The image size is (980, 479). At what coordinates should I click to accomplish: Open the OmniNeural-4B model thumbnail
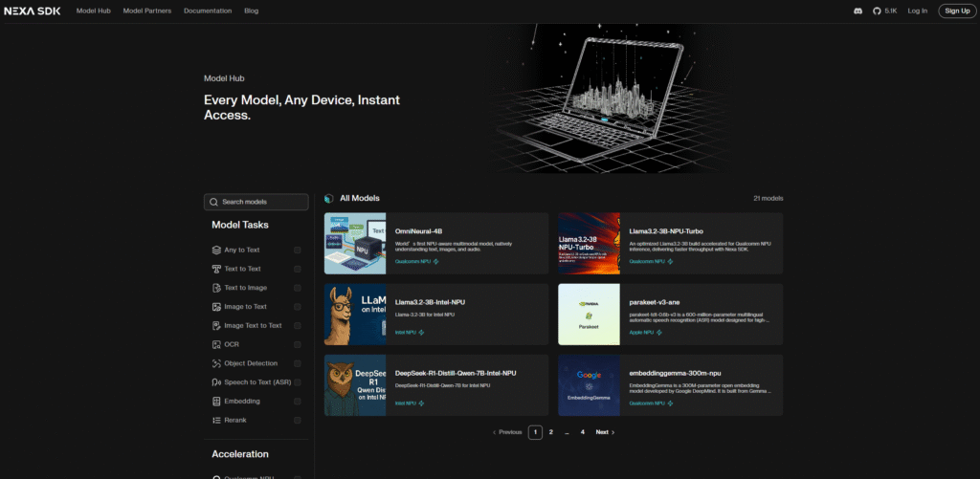coord(355,244)
